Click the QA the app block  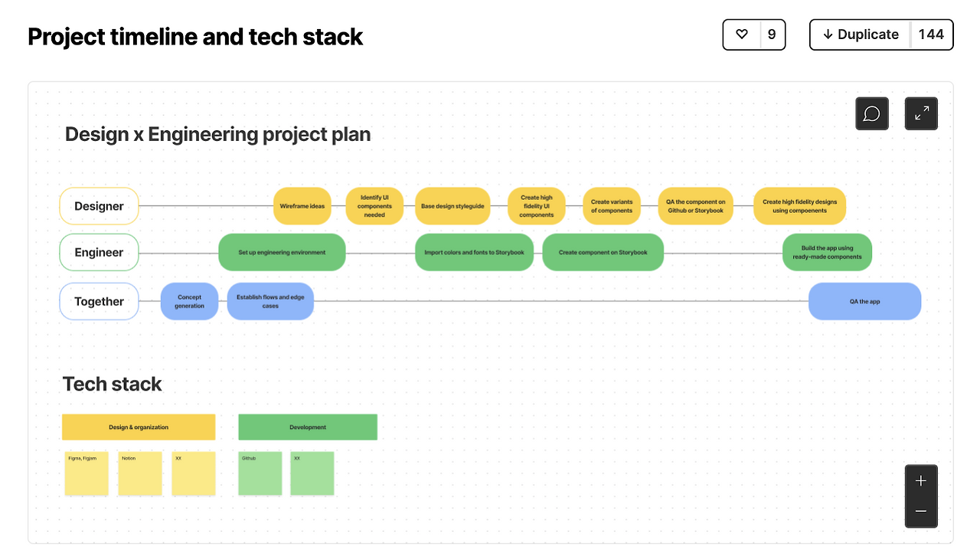864,302
